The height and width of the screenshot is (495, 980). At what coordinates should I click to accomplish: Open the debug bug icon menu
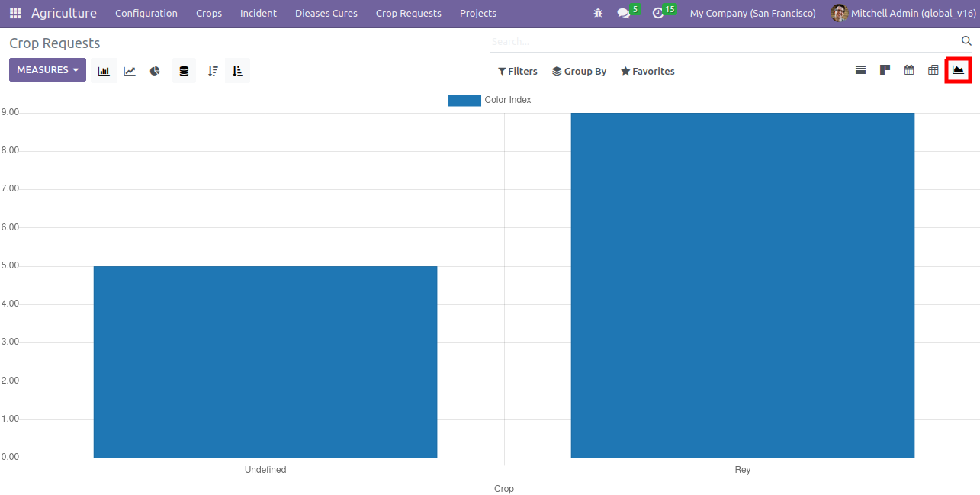[x=598, y=14]
